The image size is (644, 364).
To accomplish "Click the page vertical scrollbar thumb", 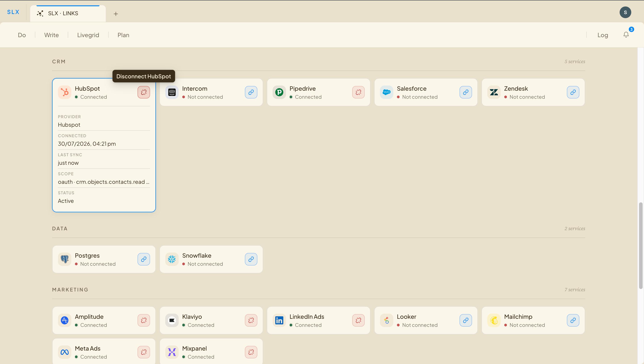I will tap(641, 246).
